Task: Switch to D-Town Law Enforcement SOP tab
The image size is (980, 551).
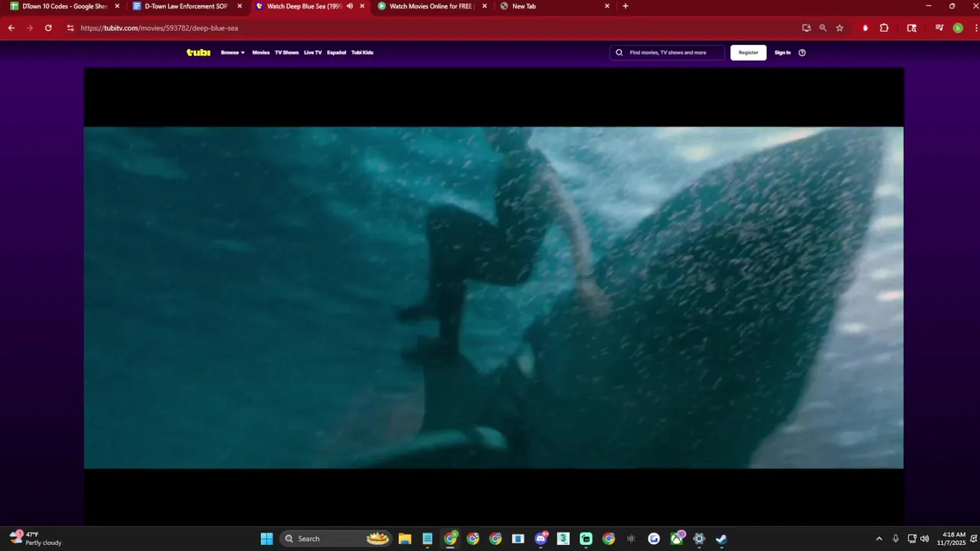Action: [x=186, y=6]
